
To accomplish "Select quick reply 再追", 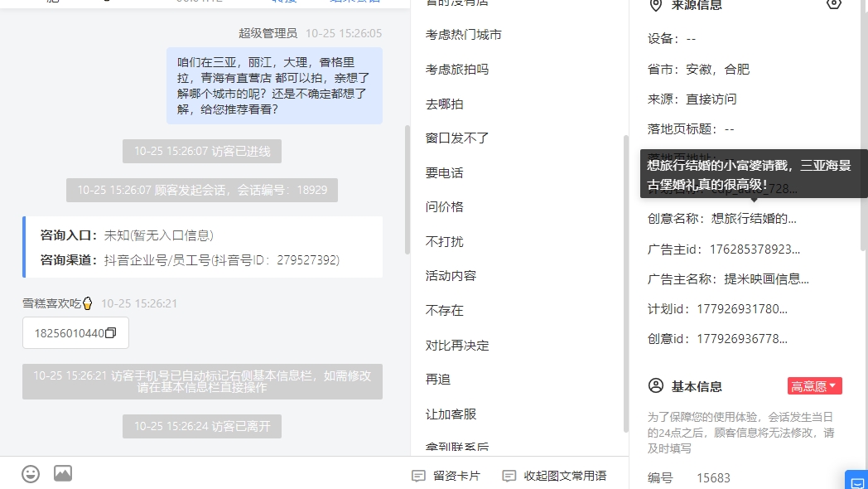I will (x=437, y=380).
